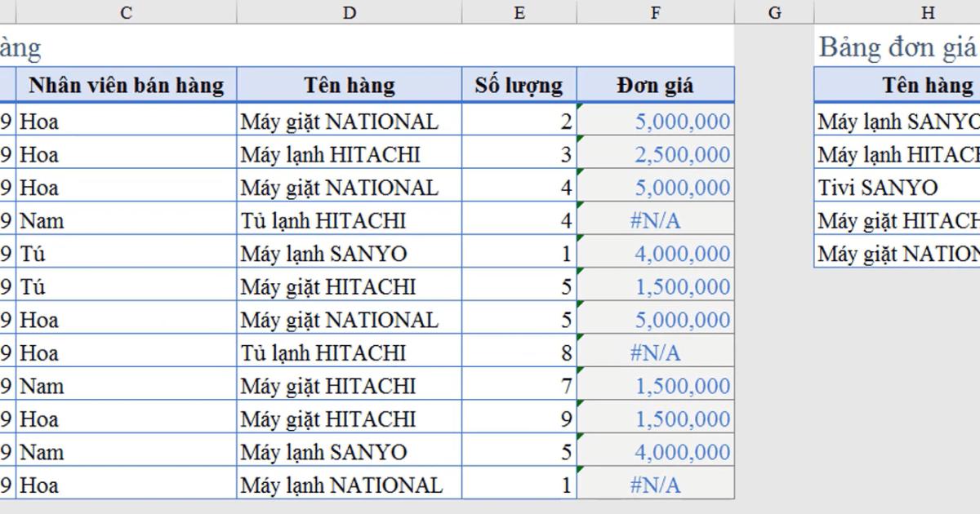Select the column G header

pyautogui.click(x=773, y=11)
